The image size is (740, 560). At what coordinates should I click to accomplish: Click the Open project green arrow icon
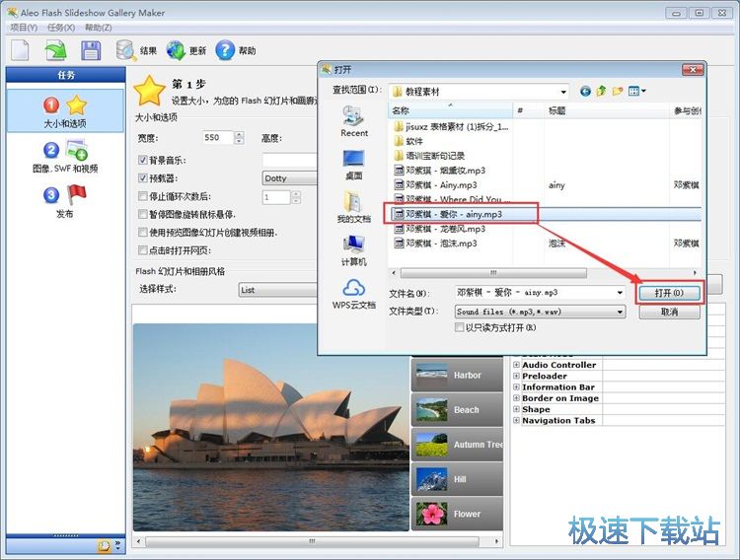click(55, 50)
